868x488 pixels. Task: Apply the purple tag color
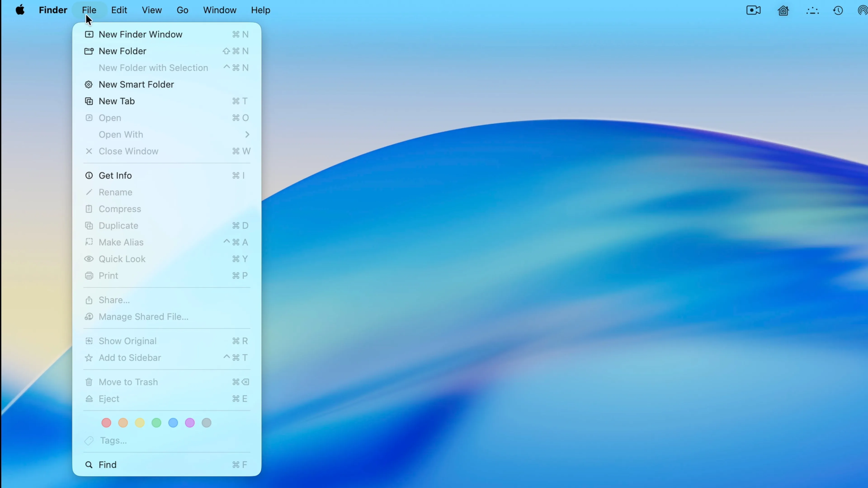[190, 423]
